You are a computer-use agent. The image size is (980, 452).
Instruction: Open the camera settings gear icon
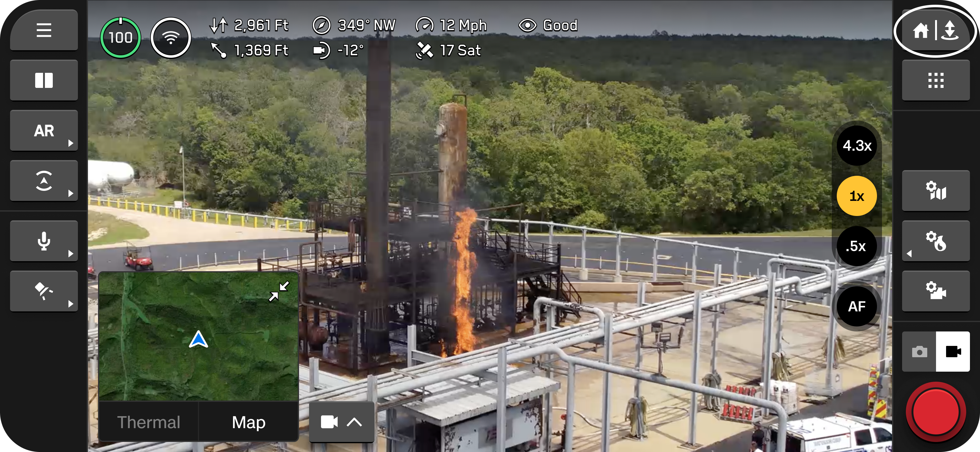[935, 291]
